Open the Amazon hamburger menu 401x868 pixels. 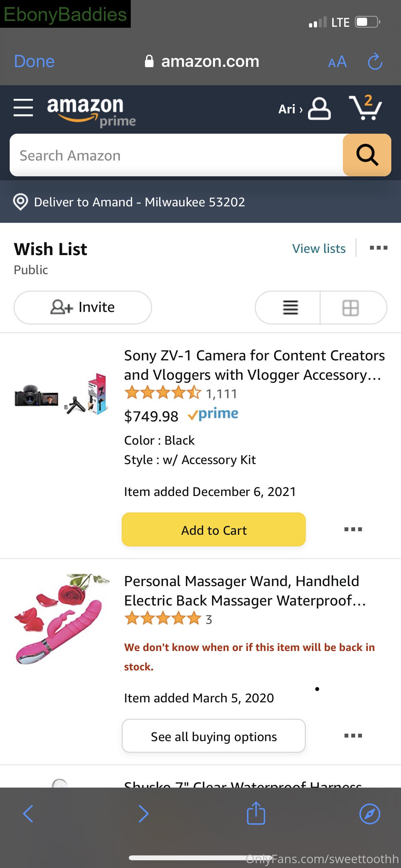tap(23, 108)
